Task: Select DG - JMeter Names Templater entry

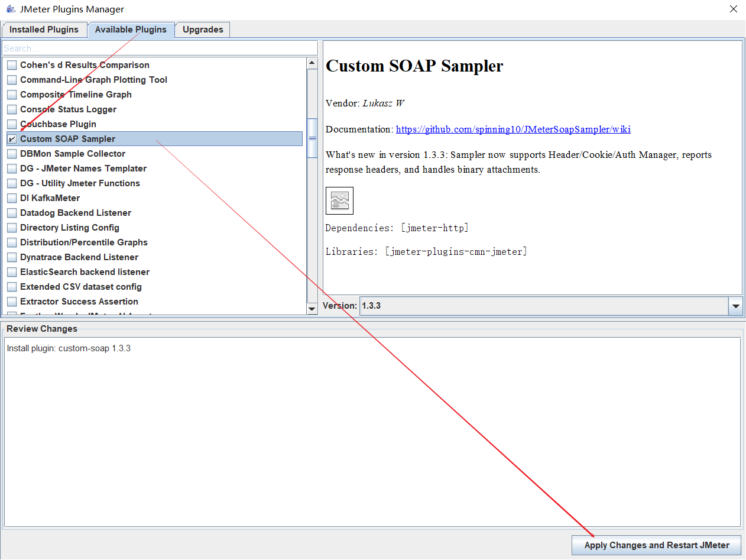Action: pos(83,169)
